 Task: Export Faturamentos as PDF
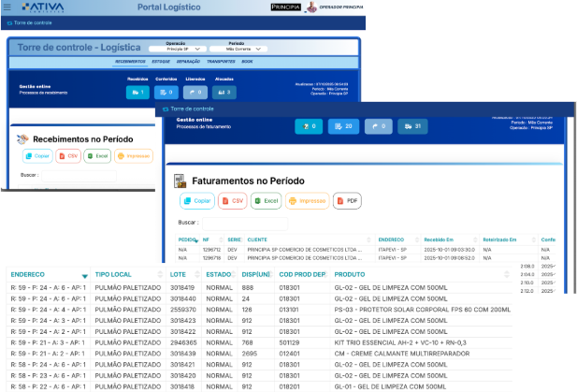(x=347, y=200)
